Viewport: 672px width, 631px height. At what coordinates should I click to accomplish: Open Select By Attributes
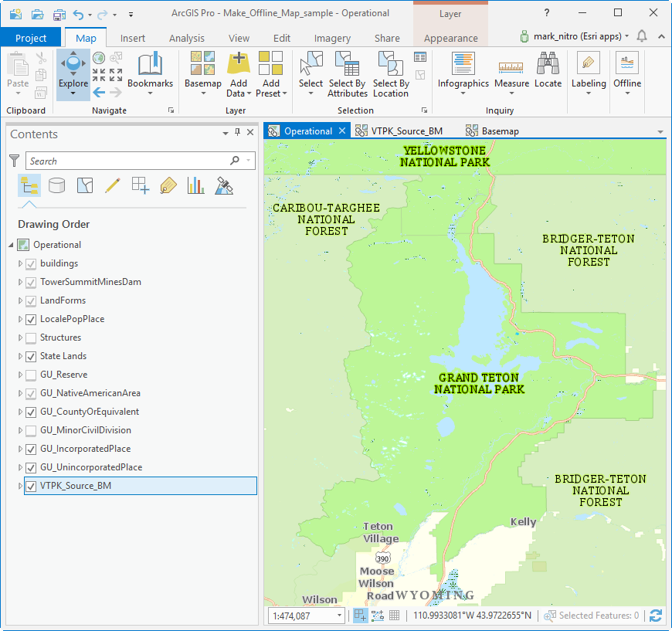pos(348,73)
